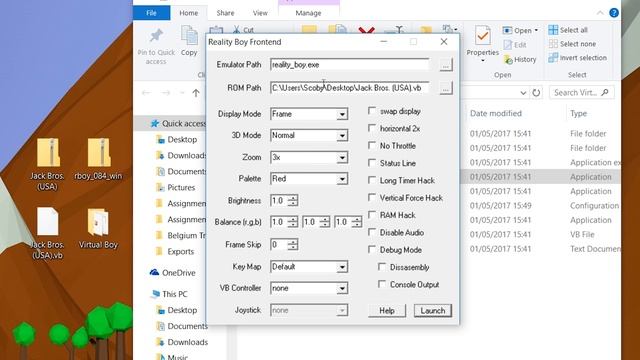Click the Emulator Path text field
This screenshot has height=360, width=640.
349,64
